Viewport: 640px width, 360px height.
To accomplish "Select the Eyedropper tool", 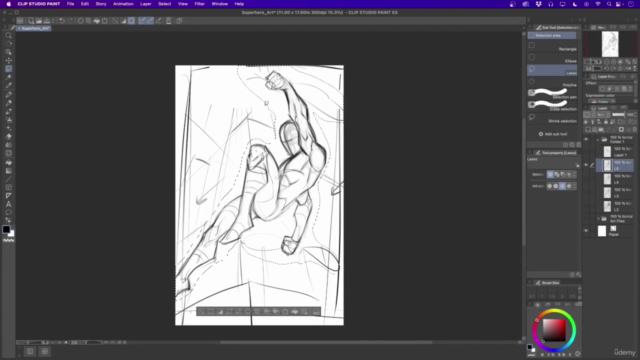I will point(9,85).
